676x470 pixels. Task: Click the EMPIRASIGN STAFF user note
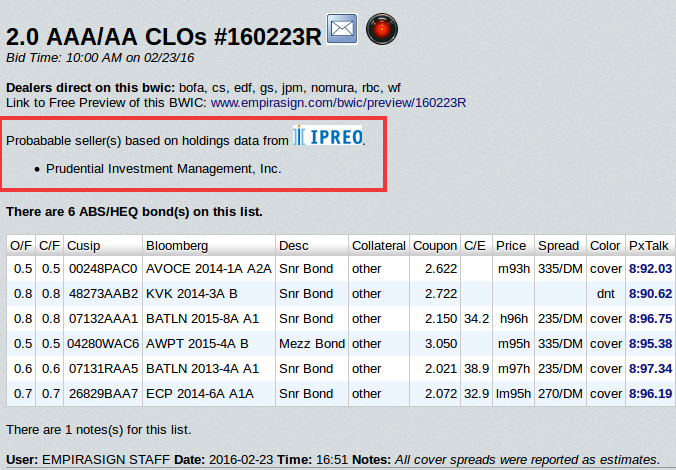click(x=106, y=460)
